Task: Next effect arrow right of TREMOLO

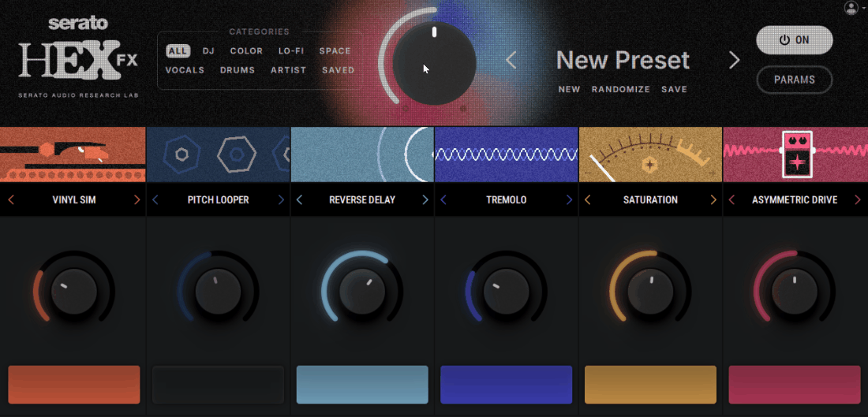Action: [570, 199]
